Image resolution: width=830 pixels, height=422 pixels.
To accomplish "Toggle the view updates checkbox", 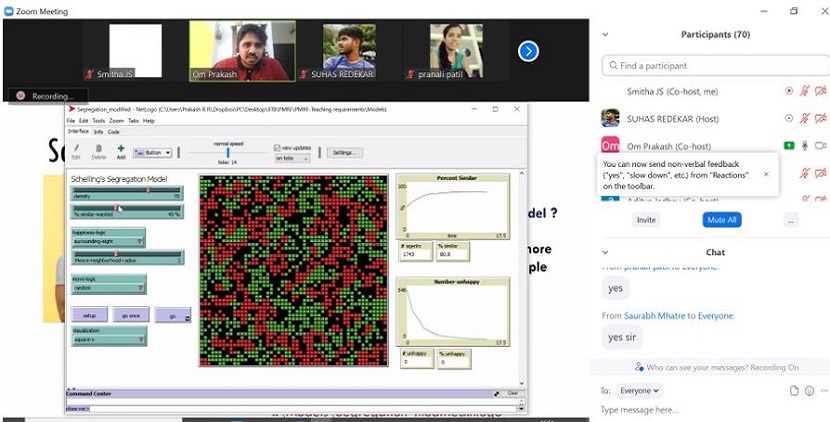I will pos(277,148).
